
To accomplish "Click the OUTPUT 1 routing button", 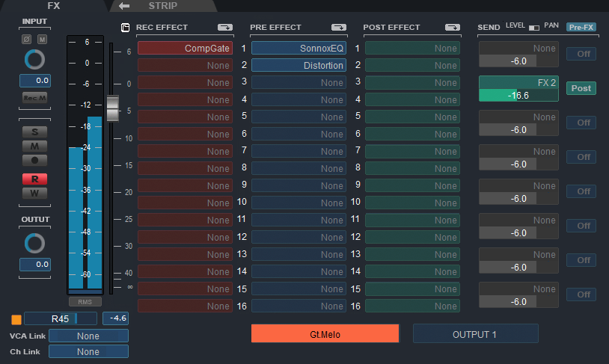I will [475, 334].
